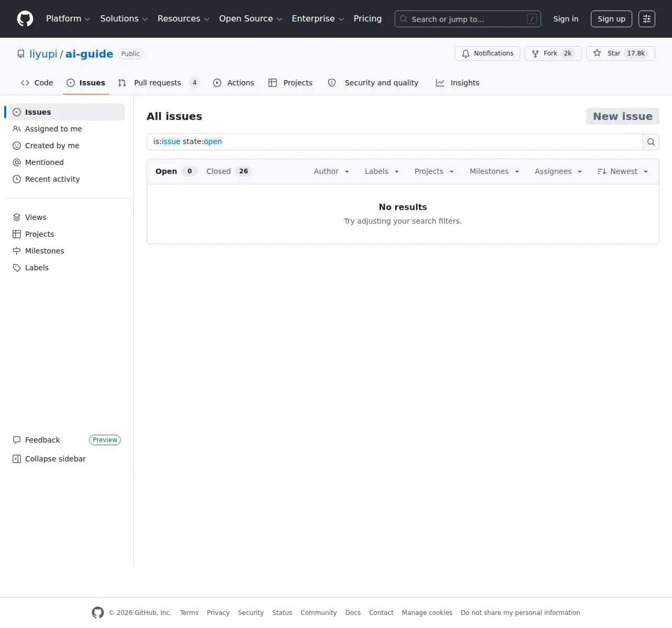This screenshot has width=672, height=628.
Task: Click the Feedback speech bubble icon
Action: point(17,440)
